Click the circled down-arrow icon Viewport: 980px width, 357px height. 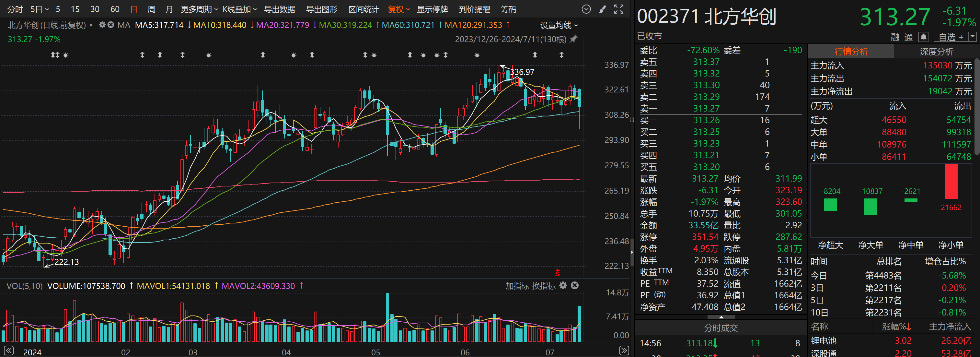pos(586,9)
